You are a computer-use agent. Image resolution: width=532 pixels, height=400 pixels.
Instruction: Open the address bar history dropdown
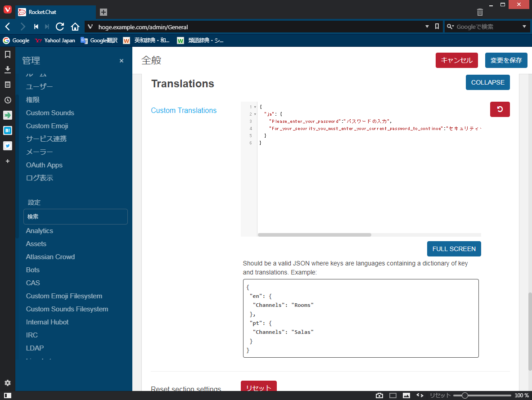427,27
